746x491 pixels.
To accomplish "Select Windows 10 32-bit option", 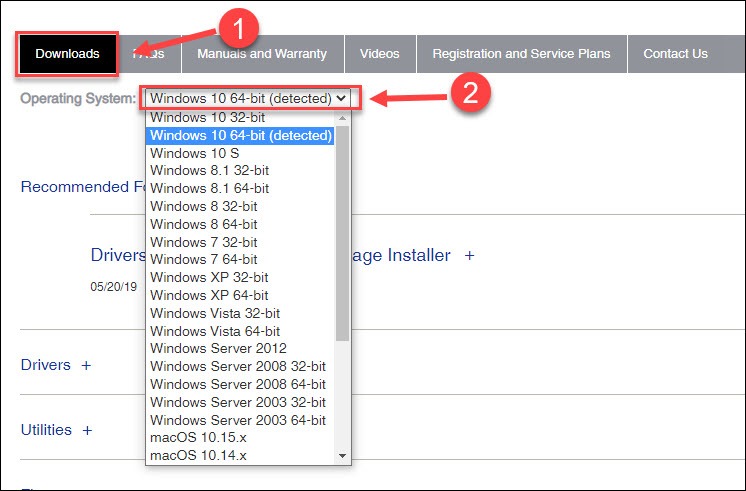I will point(240,117).
